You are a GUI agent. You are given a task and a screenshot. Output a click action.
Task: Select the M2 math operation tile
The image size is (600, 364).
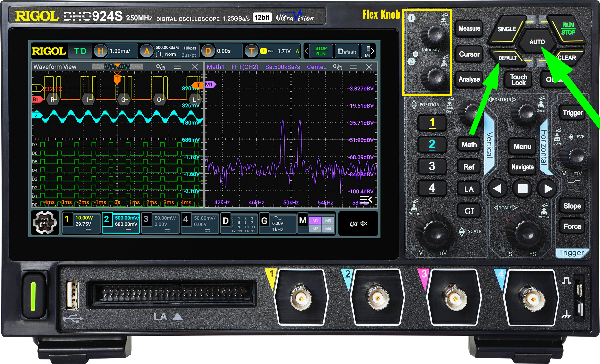(x=315, y=229)
